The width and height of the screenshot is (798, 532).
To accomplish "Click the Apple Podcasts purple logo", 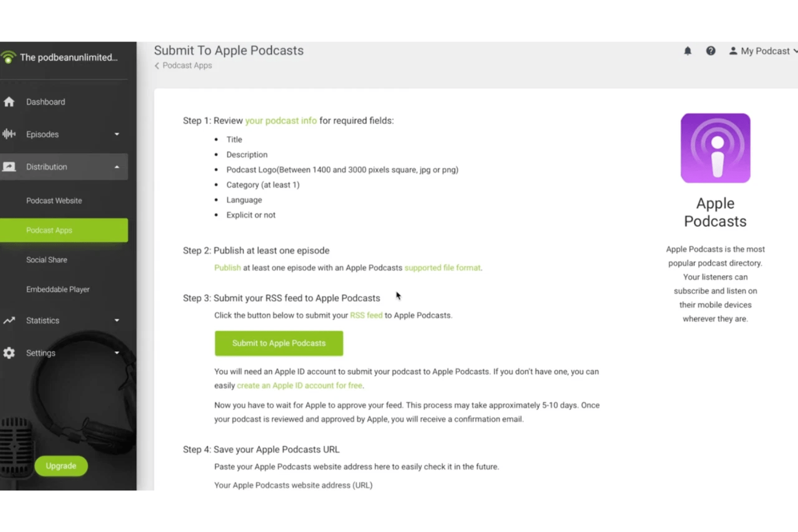I will coord(715,148).
